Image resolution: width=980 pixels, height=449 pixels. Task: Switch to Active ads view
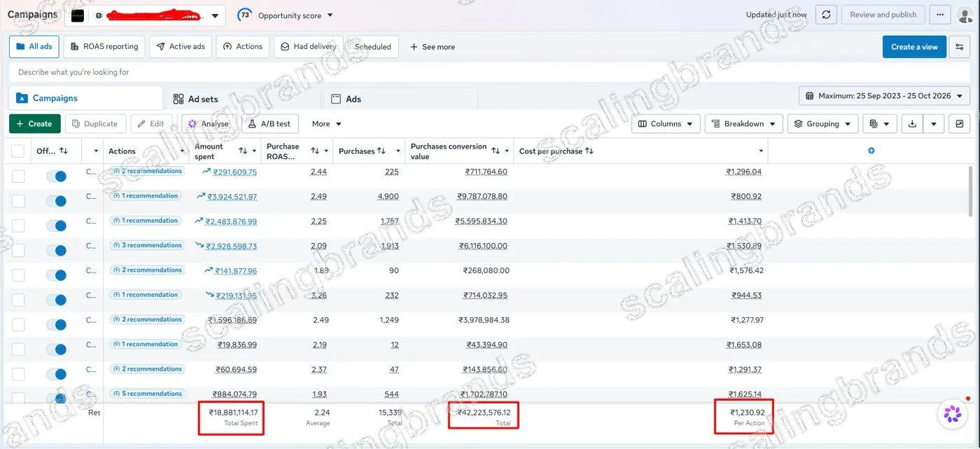(181, 47)
